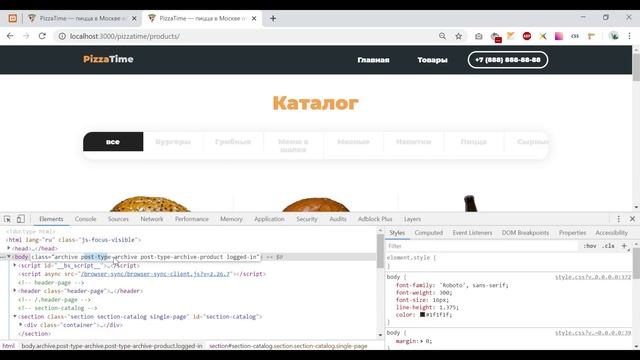Open the Application tab
This screenshot has height=360, width=640.
[x=269, y=219]
